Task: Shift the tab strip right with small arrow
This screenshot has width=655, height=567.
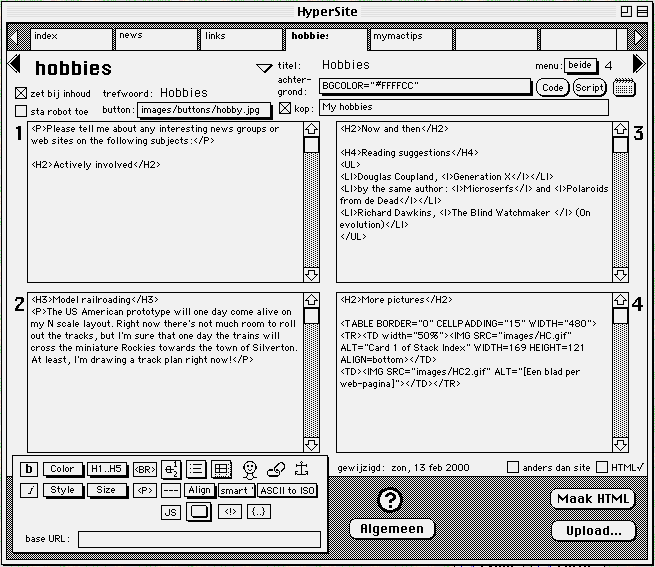Action: pos(638,37)
